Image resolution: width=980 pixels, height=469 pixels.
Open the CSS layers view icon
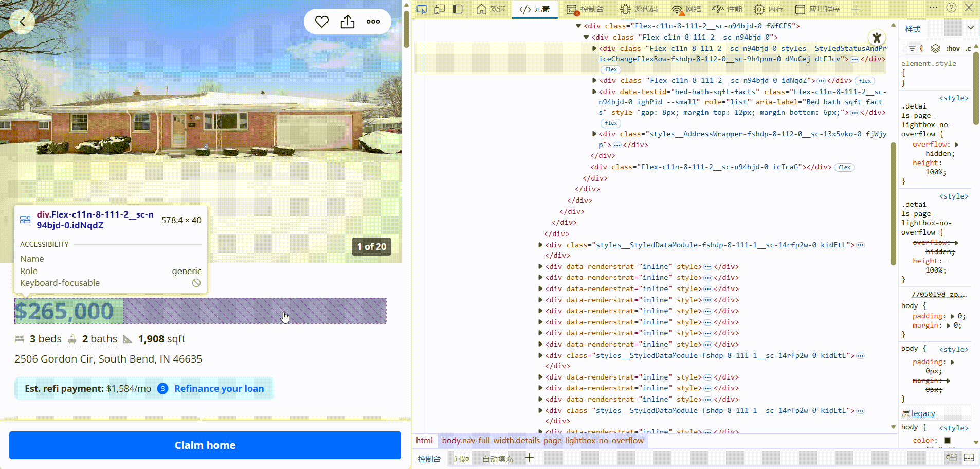pos(935,48)
